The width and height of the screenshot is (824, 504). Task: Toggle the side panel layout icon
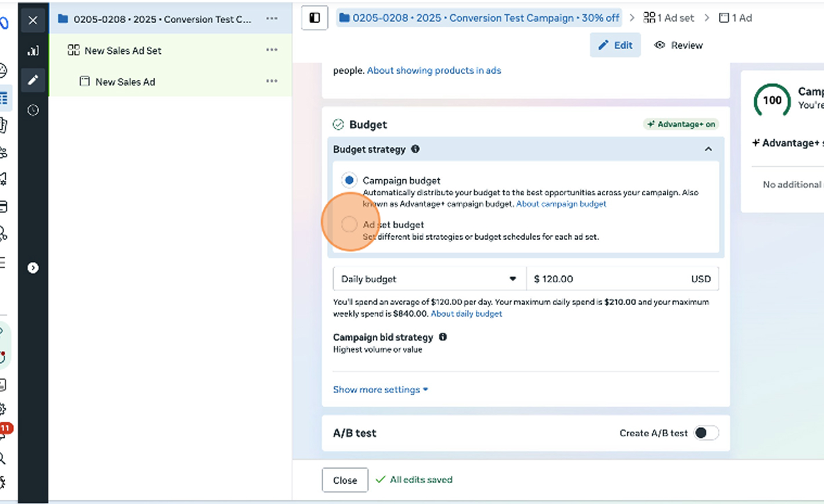pyautogui.click(x=315, y=18)
